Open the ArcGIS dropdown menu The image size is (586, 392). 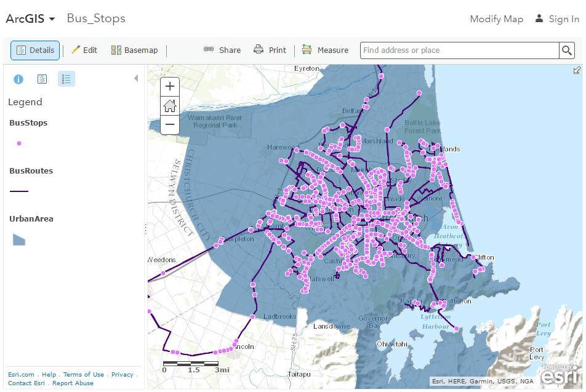pyautogui.click(x=30, y=18)
